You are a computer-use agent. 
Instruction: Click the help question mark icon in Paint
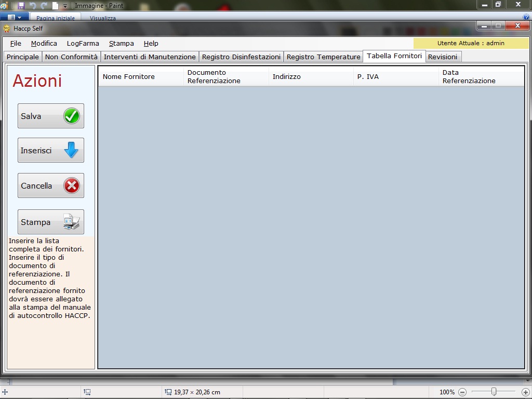click(526, 18)
